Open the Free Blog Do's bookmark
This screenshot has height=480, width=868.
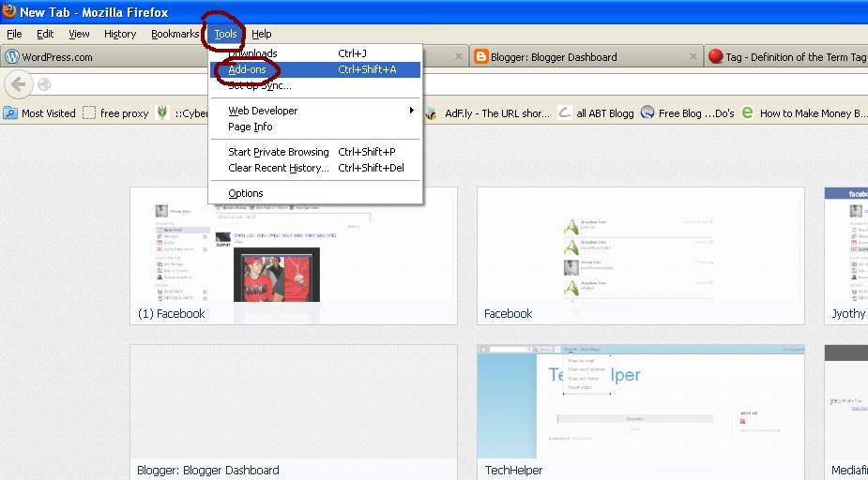click(687, 113)
